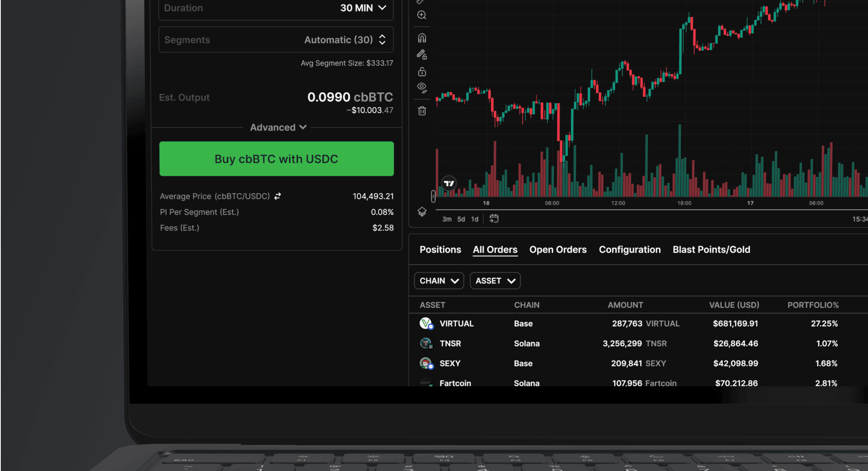Expand the Advanced section
This screenshot has height=471, width=868.
pos(278,128)
